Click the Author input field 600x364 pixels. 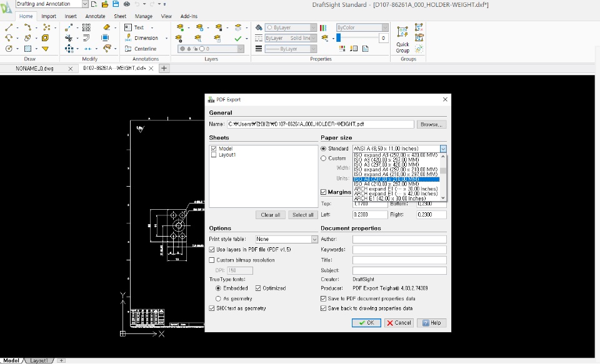[x=399, y=239]
